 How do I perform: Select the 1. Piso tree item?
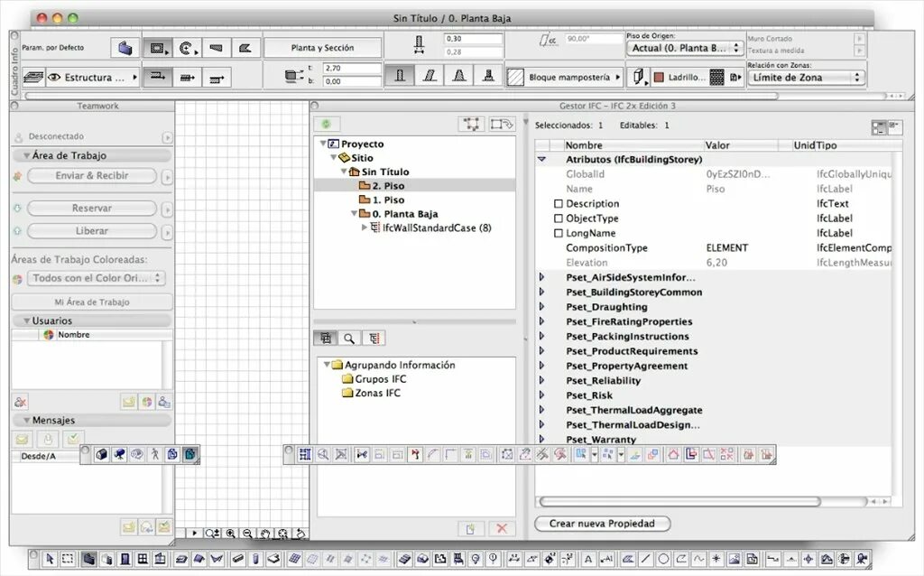click(x=388, y=200)
